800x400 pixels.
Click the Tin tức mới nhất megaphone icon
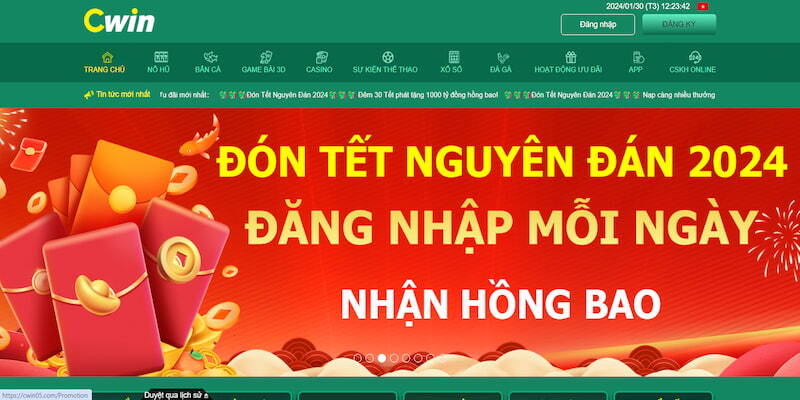89,95
